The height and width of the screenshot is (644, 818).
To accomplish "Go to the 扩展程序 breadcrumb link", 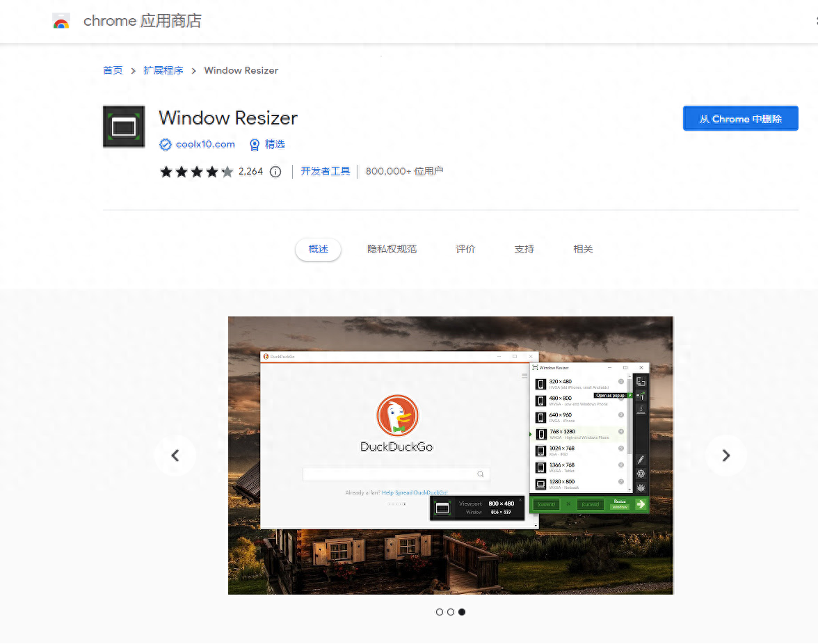I will [x=163, y=70].
